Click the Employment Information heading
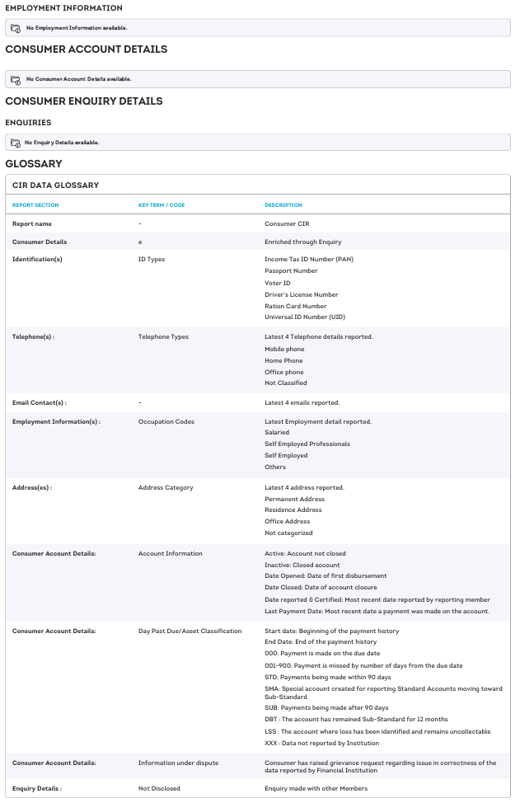Image resolution: width=520 pixels, height=812 pixels. pyautogui.click(x=63, y=8)
